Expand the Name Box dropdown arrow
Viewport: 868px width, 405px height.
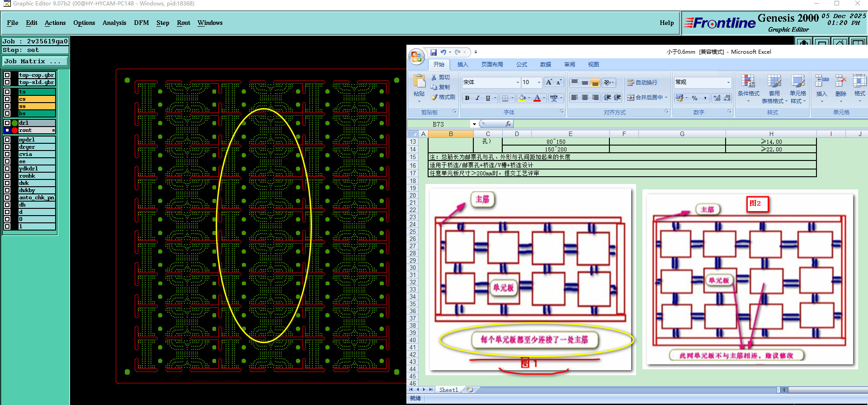474,124
